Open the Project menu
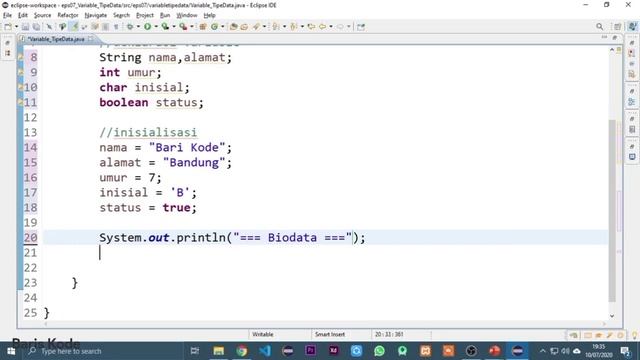 [x=145, y=16]
